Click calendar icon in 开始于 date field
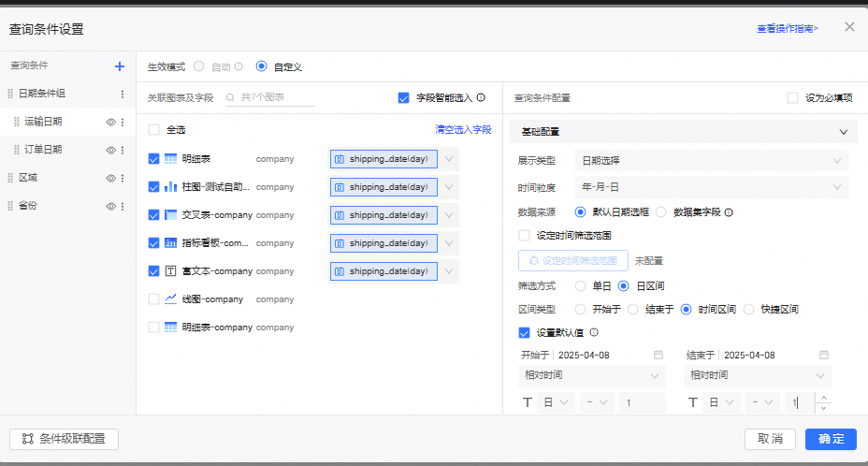The image size is (868, 466). point(658,356)
